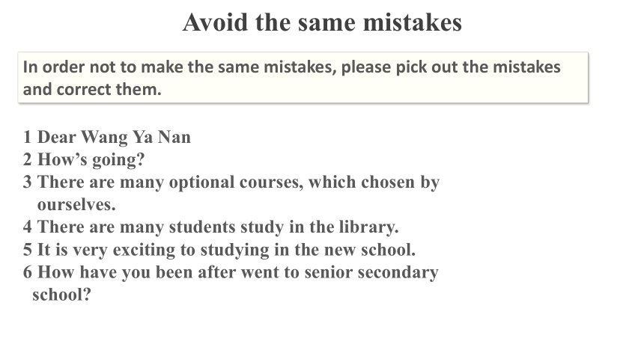Click sentence 5 'It is very exciting'
Image resolution: width=644 pixels, height=362 pixels.
(219, 250)
